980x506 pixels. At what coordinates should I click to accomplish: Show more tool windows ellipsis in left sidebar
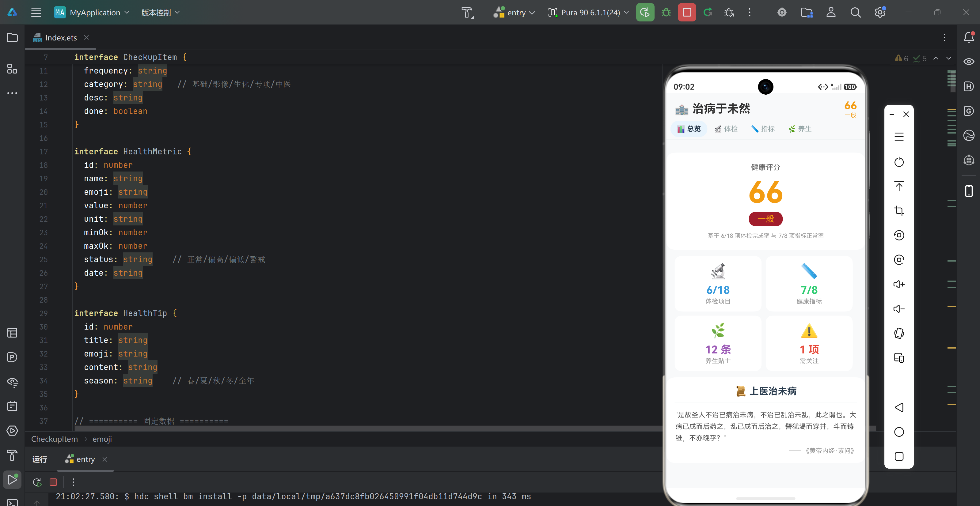point(12,93)
